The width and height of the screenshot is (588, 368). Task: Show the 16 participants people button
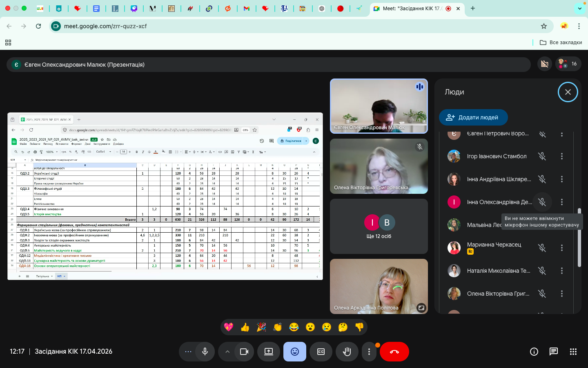(568, 64)
